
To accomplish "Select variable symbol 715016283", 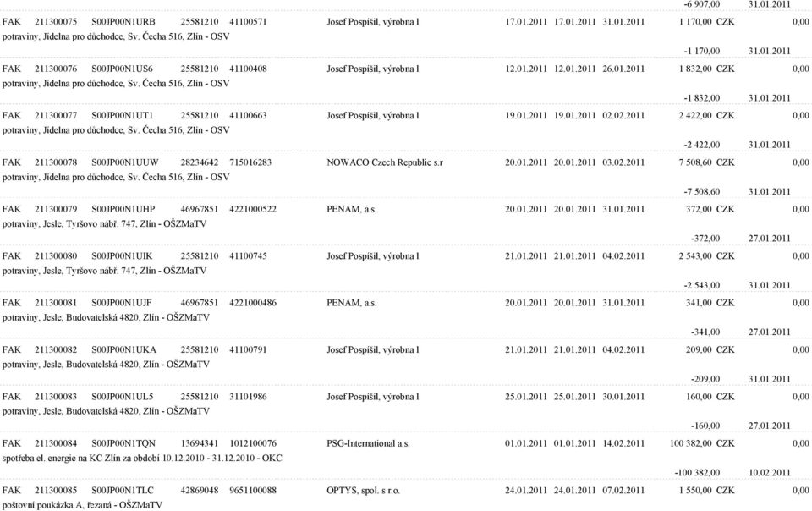I will pyautogui.click(x=250, y=162).
